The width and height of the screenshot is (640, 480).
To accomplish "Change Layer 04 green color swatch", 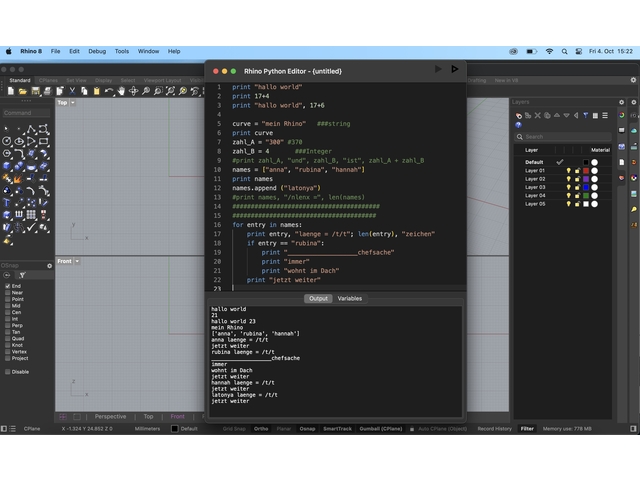I will click(586, 196).
